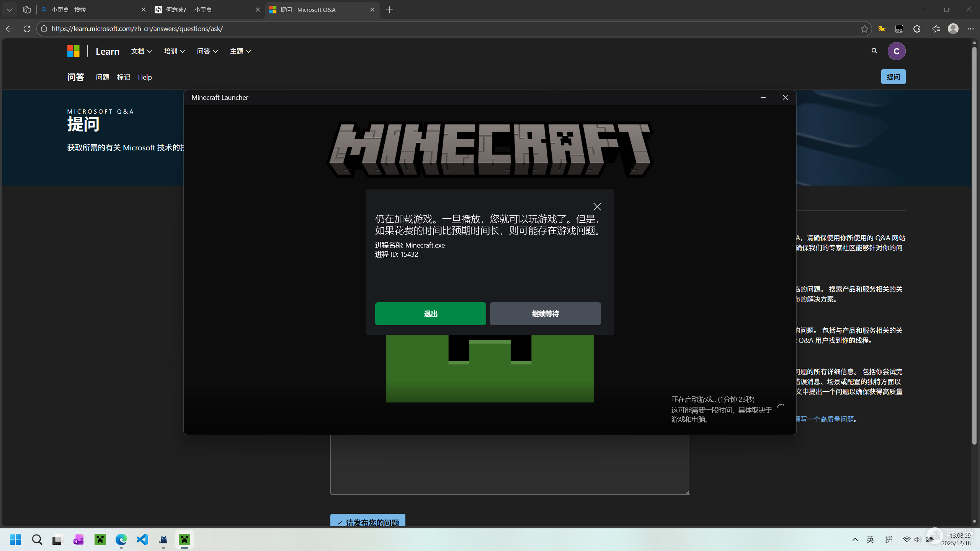The width and height of the screenshot is (980, 551).
Task: Open the workspaces icon near the tabs
Action: [27, 10]
